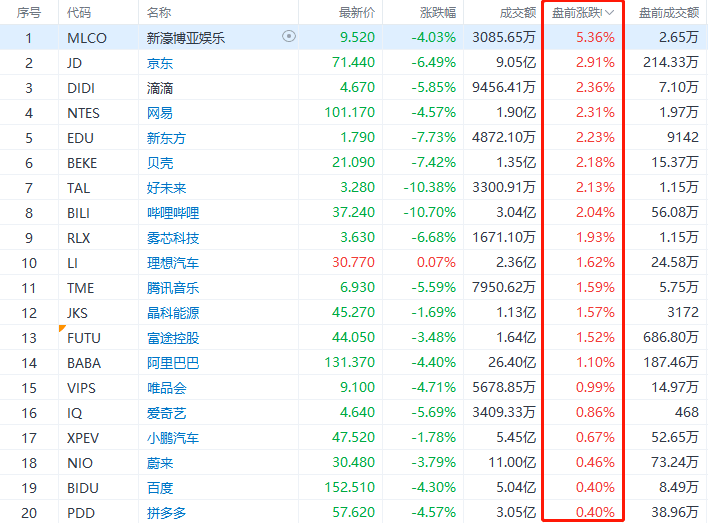Click the TAL ticker code
The width and height of the screenshot is (708, 523).
click(79, 188)
